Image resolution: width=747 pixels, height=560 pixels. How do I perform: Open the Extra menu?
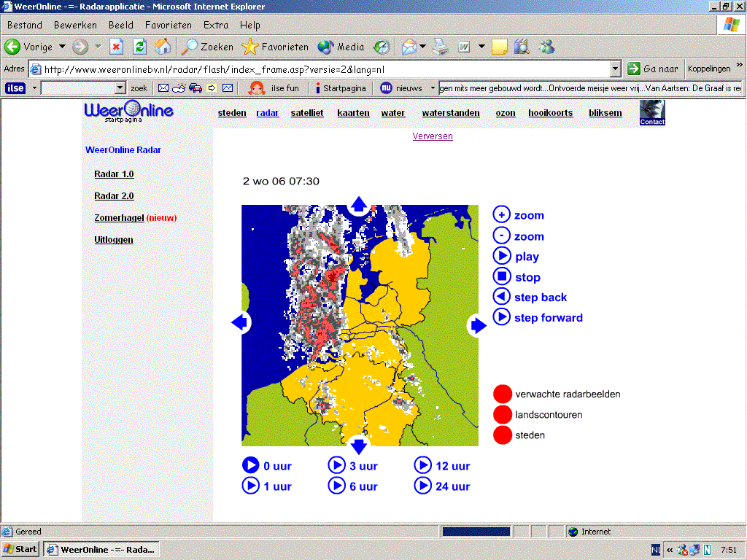click(216, 26)
